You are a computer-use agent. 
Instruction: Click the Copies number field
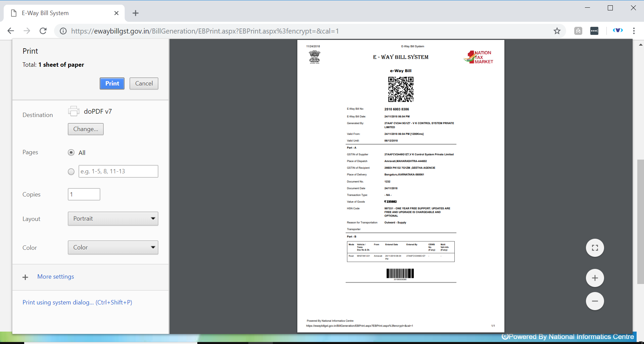tap(84, 194)
